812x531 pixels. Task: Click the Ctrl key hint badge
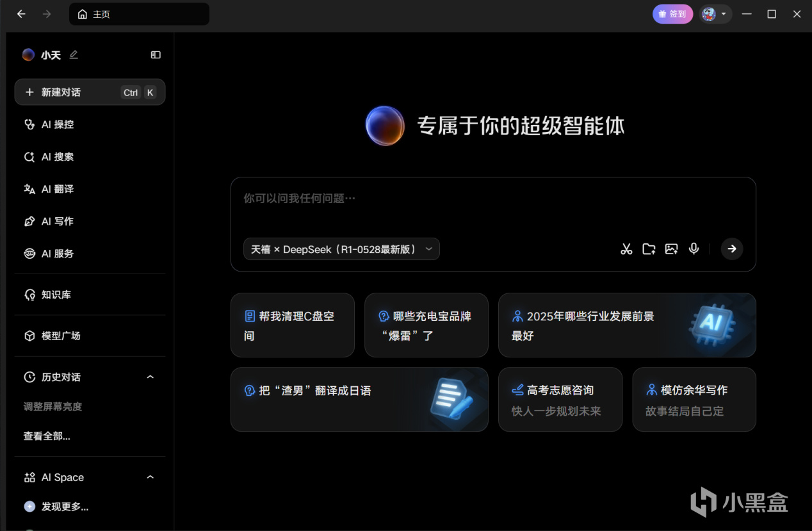131,92
